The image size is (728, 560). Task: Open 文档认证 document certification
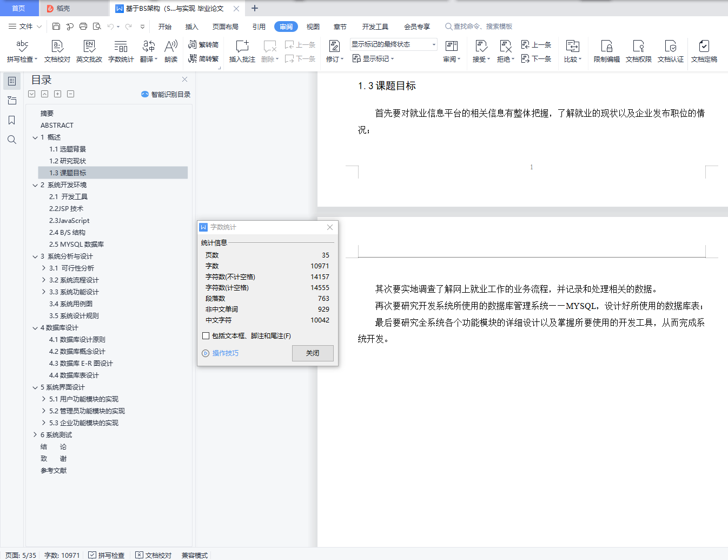(x=671, y=51)
